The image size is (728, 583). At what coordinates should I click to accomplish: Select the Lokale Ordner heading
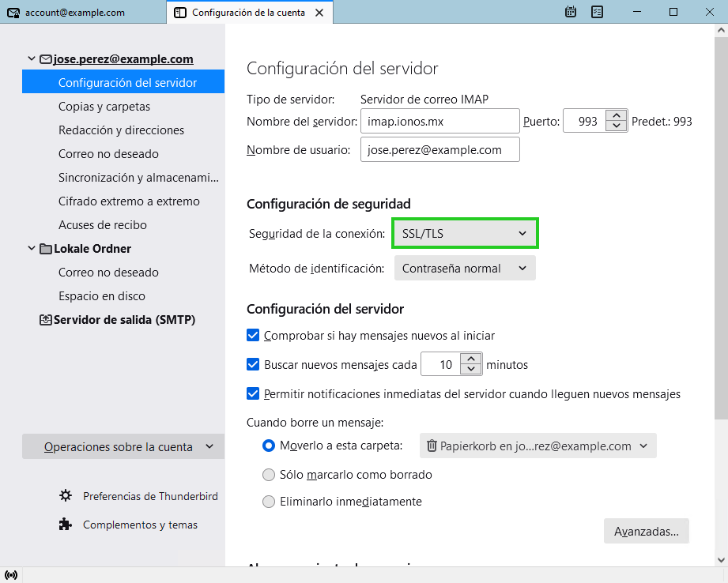tap(92, 249)
